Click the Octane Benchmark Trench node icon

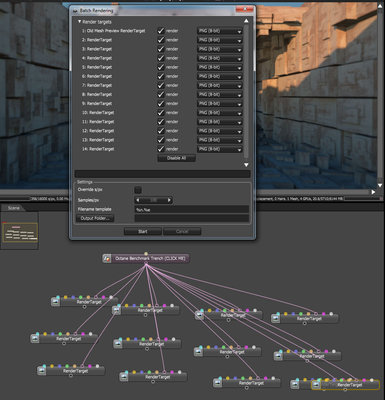click(107, 258)
